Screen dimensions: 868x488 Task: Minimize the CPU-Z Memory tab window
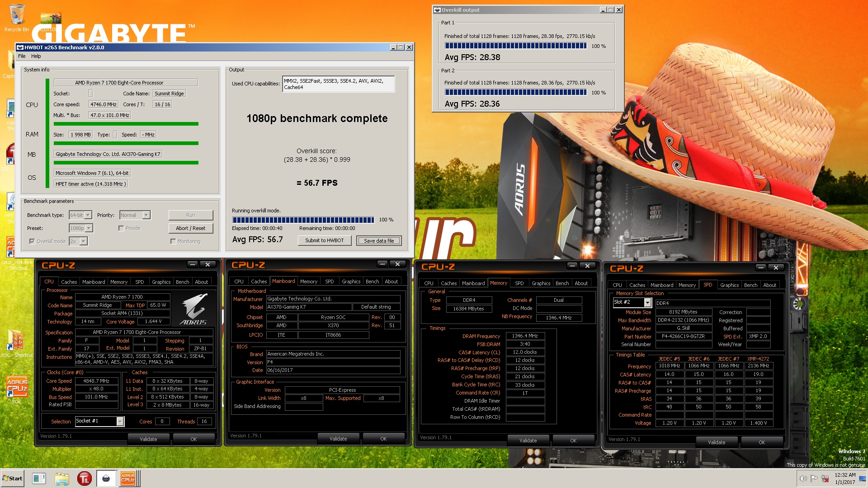[x=572, y=266]
